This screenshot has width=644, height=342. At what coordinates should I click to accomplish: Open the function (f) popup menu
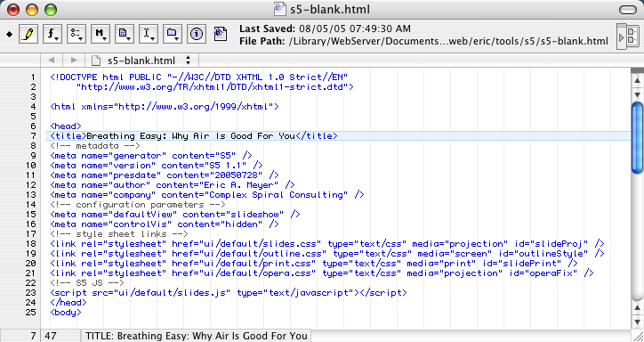pos(52,34)
